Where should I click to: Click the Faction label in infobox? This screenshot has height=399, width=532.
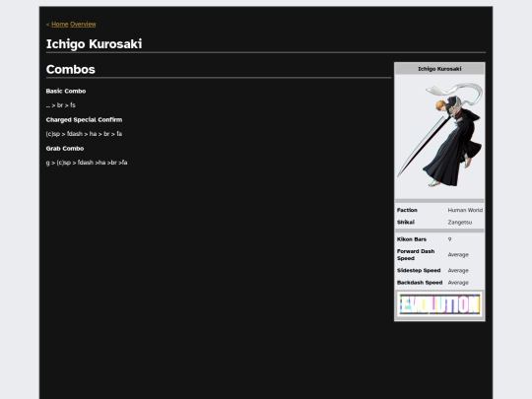coord(407,210)
